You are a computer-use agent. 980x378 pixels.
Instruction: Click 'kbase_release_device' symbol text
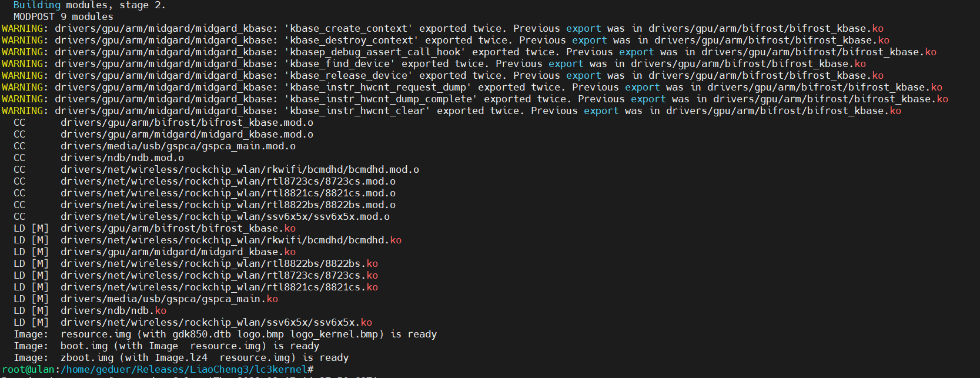pos(349,75)
